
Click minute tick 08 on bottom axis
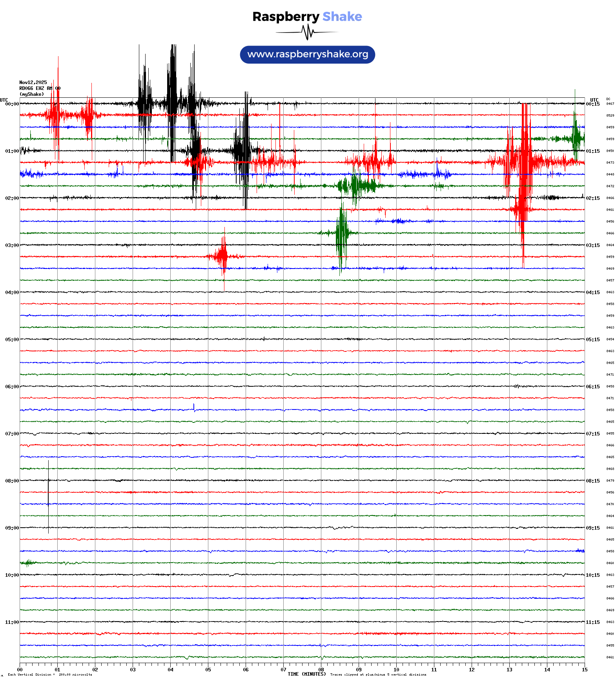tap(321, 670)
